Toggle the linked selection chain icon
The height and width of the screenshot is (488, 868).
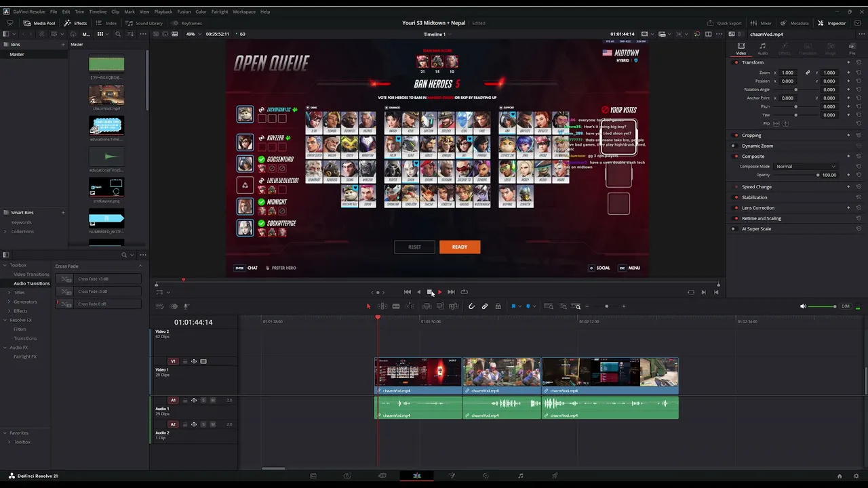pos(485,306)
